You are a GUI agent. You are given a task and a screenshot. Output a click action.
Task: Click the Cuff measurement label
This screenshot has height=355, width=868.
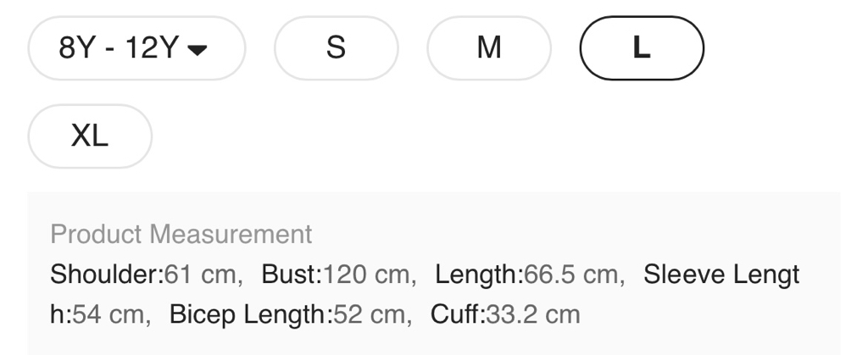[456, 315]
